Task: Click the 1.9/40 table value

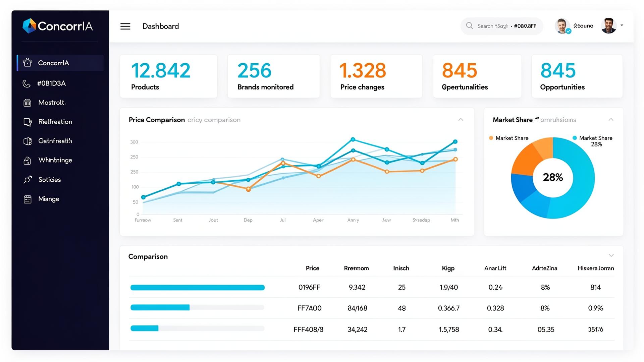Action: click(x=449, y=288)
